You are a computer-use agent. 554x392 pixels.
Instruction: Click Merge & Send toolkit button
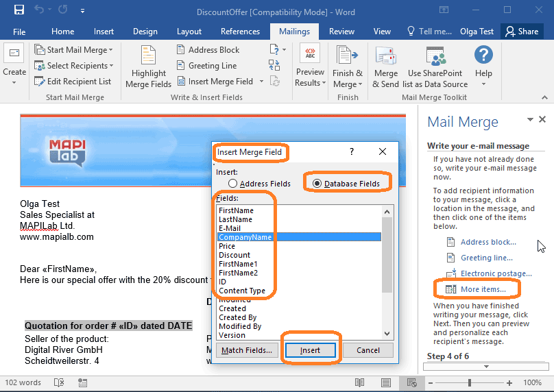385,66
